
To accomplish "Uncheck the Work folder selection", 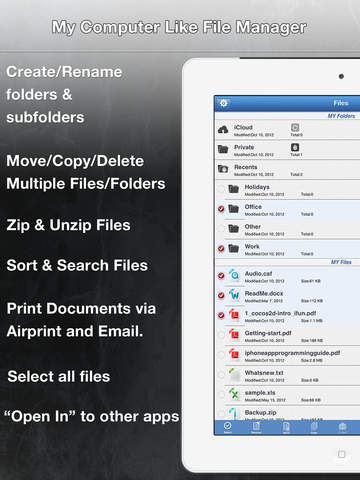I will [x=221, y=249].
